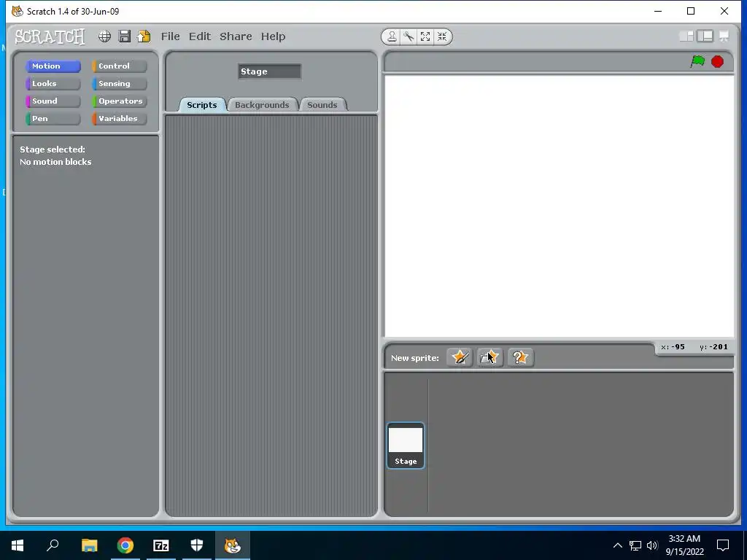Open Windows taskbar search
Image resolution: width=747 pixels, height=560 pixels.
(53, 545)
